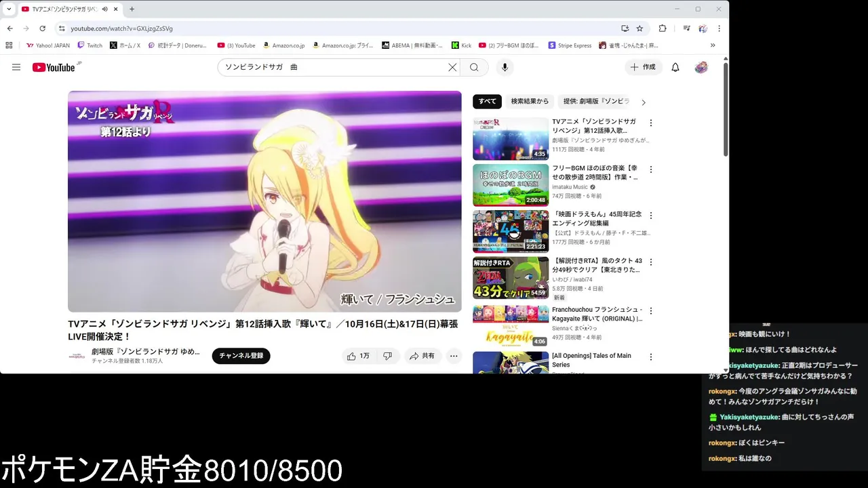Open Yahoo! JAPAN bookmark
Viewport: 868px width, 488px height.
(x=48, y=45)
